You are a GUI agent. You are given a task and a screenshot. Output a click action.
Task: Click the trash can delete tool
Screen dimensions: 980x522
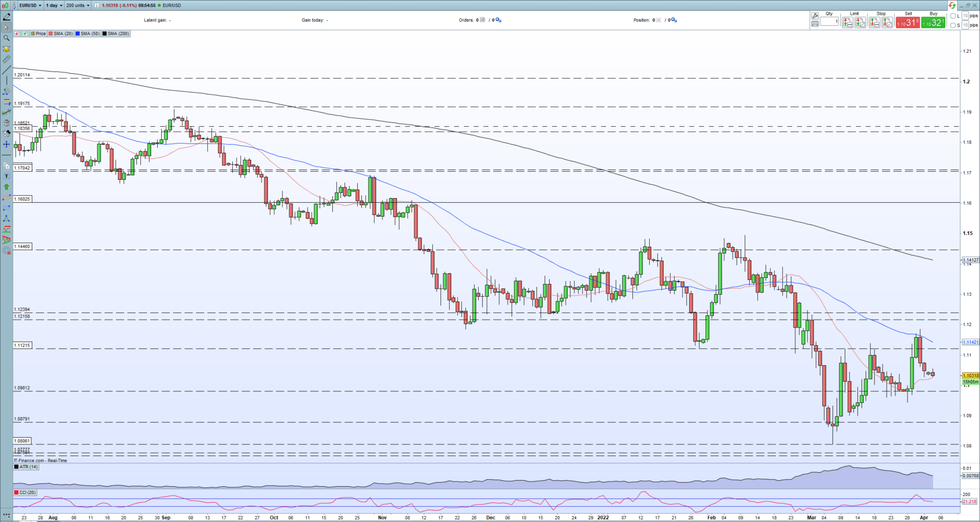tap(7, 123)
